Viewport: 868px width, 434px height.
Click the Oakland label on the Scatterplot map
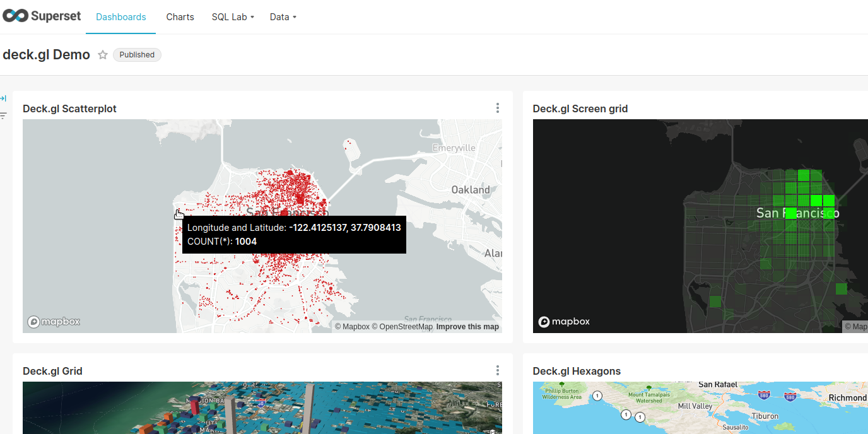[x=470, y=190]
